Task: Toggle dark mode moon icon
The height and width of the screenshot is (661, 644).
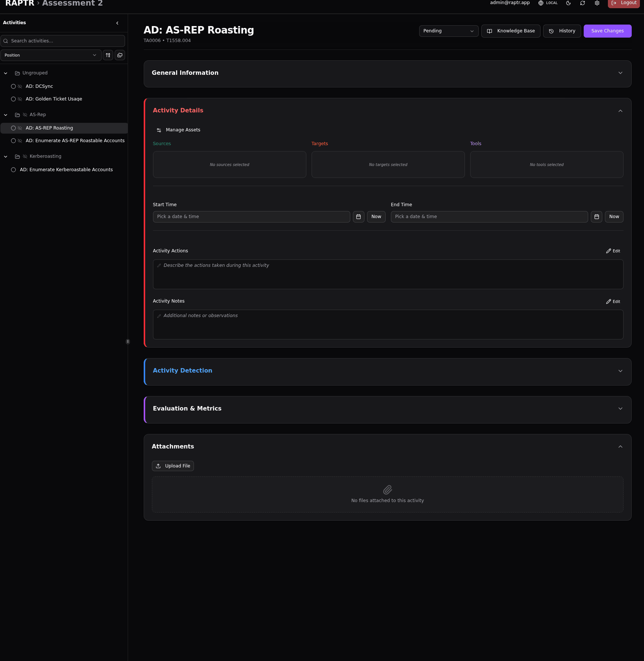Action: click(x=568, y=3)
